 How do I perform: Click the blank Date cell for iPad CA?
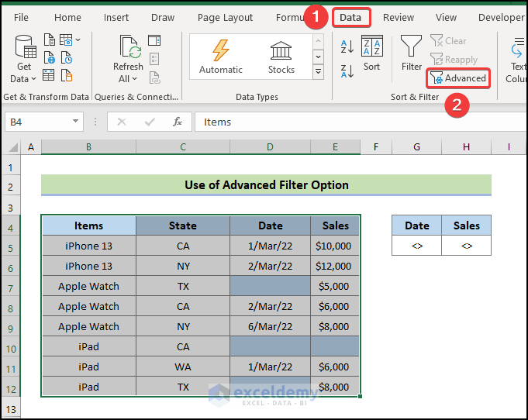(270, 346)
